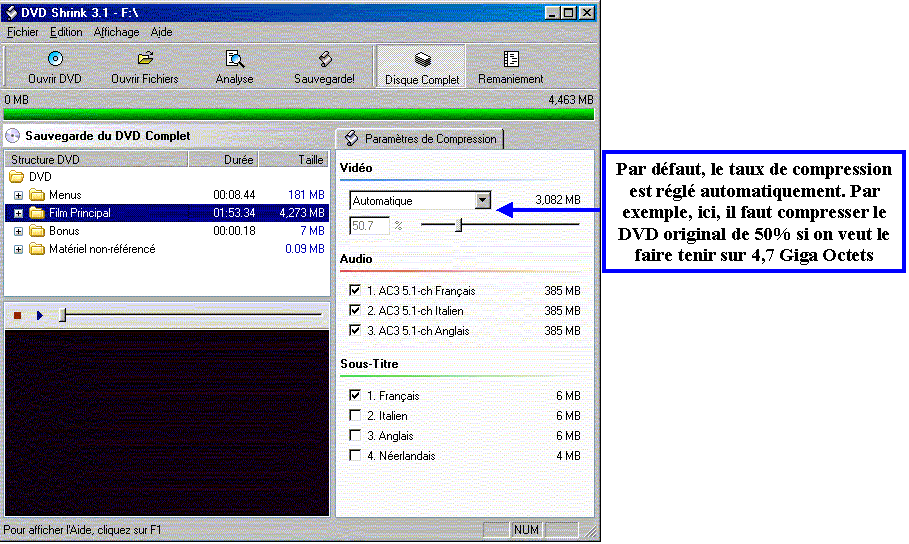Screen dimensions: 909x544
Task: Click the Film Principal folder icon
Action: click(37, 213)
